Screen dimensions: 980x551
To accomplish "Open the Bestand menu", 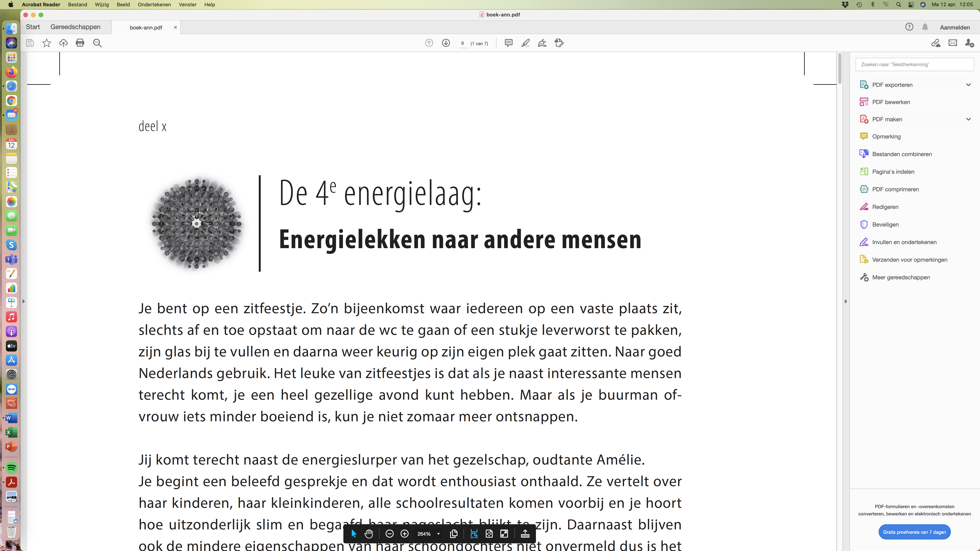I will 77,5.
